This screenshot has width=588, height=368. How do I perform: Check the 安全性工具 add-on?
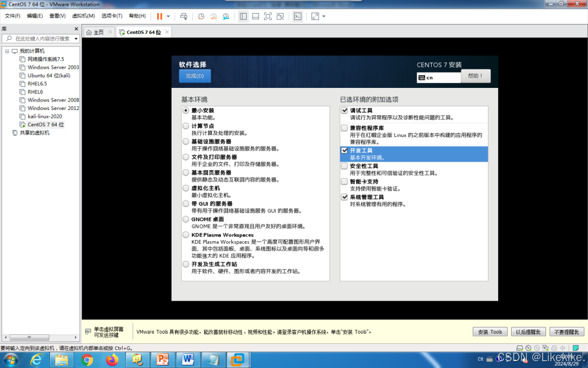[x=344, y=166]
